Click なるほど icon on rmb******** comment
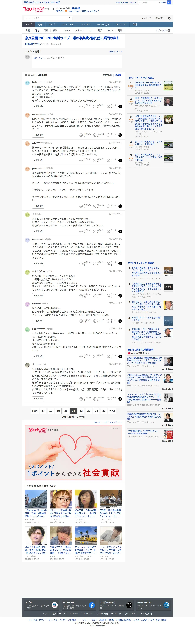195x644 pixels. point(95,135)
